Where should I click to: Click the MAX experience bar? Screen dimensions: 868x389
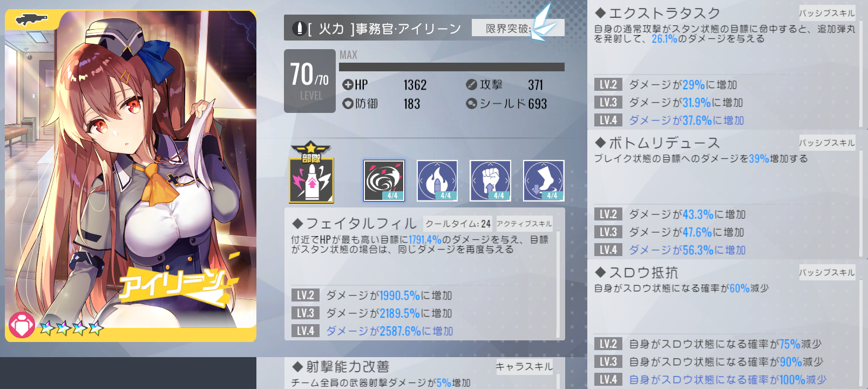tap(452, 67)
